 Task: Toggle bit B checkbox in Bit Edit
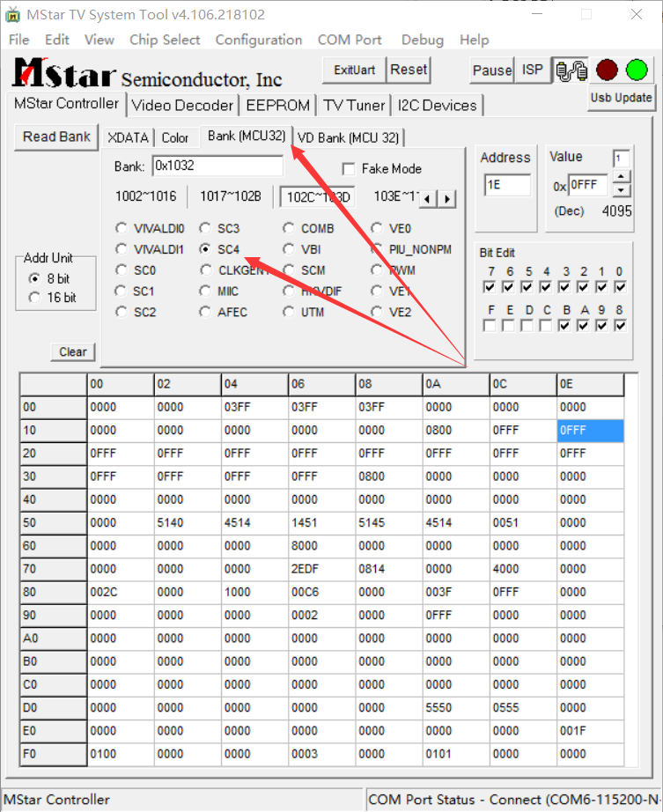(x=564, y=326)
